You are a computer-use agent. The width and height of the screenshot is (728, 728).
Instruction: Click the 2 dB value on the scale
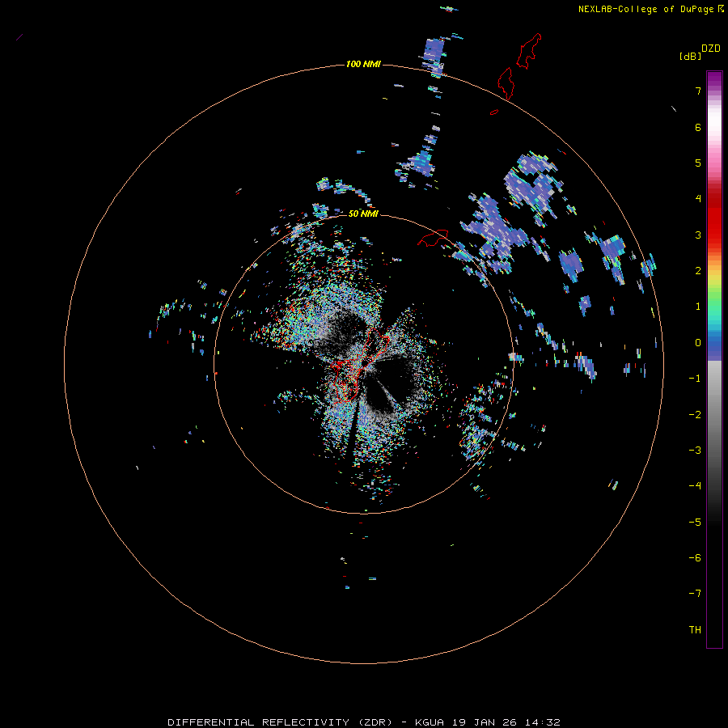[x=698, y=271]
